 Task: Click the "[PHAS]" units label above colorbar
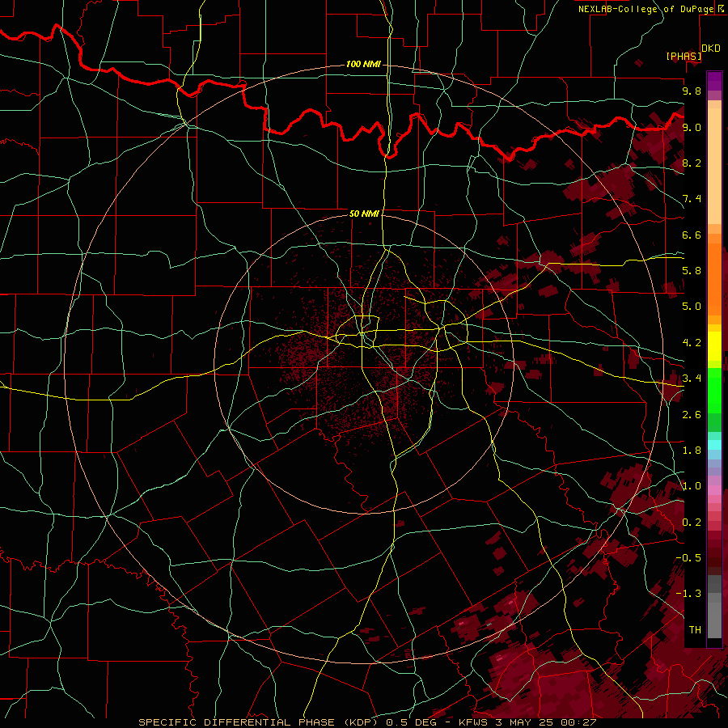[x=684, y=56]
